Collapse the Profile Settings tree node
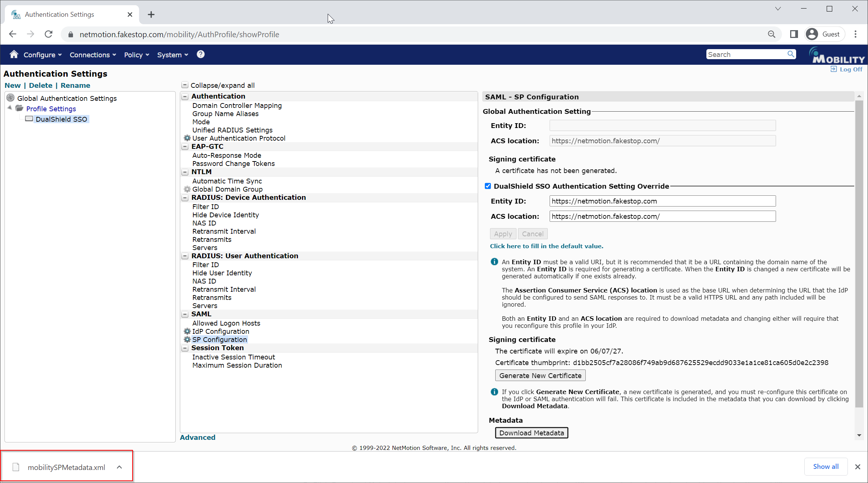 [x=10, y=108]
